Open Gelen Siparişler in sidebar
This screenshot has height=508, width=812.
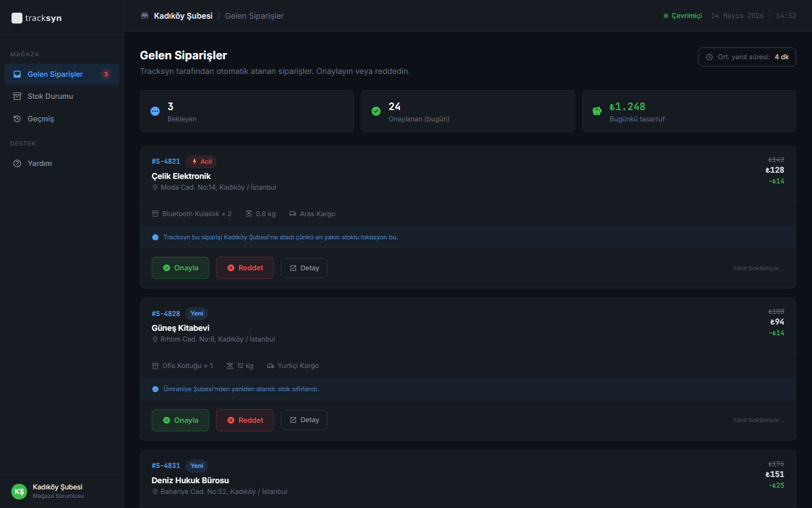[61, 74]
